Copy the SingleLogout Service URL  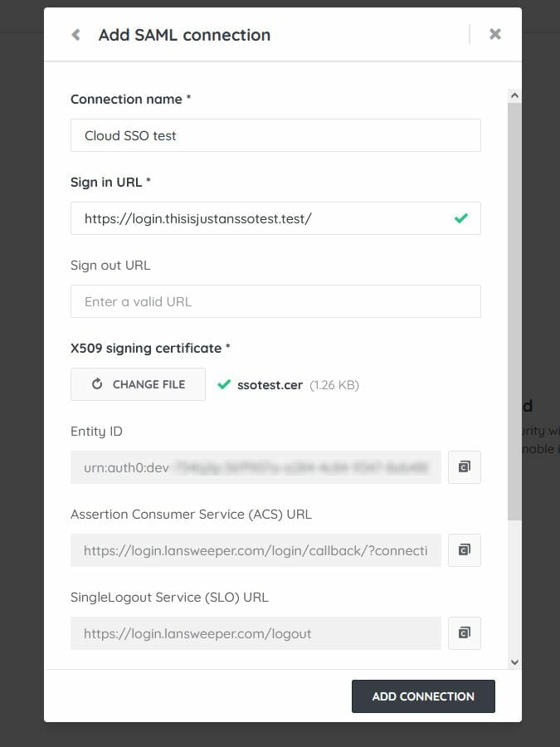point(465,633)
